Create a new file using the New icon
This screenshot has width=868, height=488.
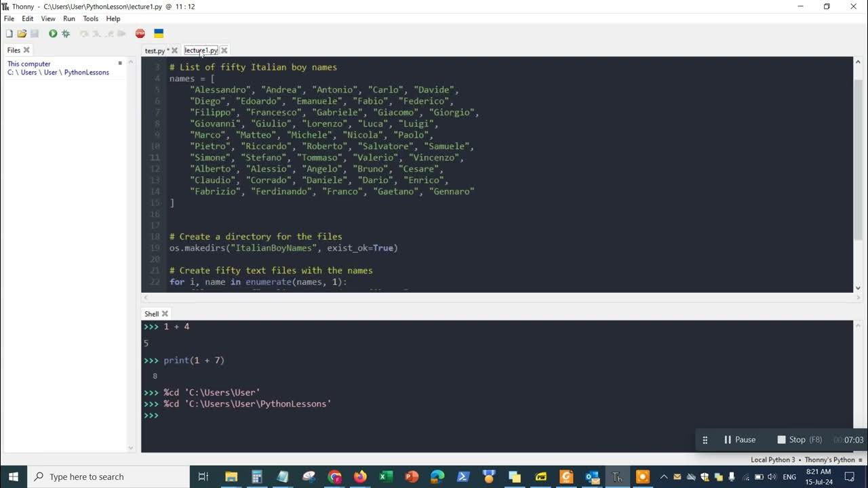pos(9,33)
